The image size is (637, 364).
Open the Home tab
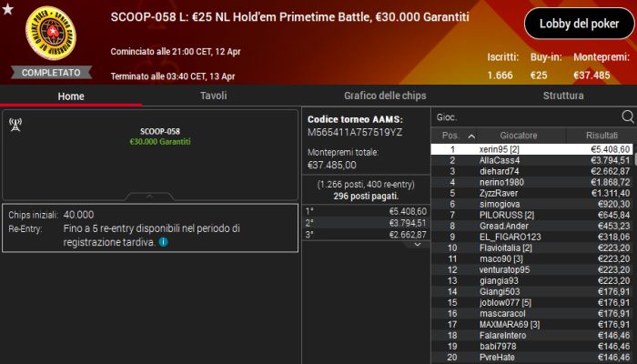point(71,96)
